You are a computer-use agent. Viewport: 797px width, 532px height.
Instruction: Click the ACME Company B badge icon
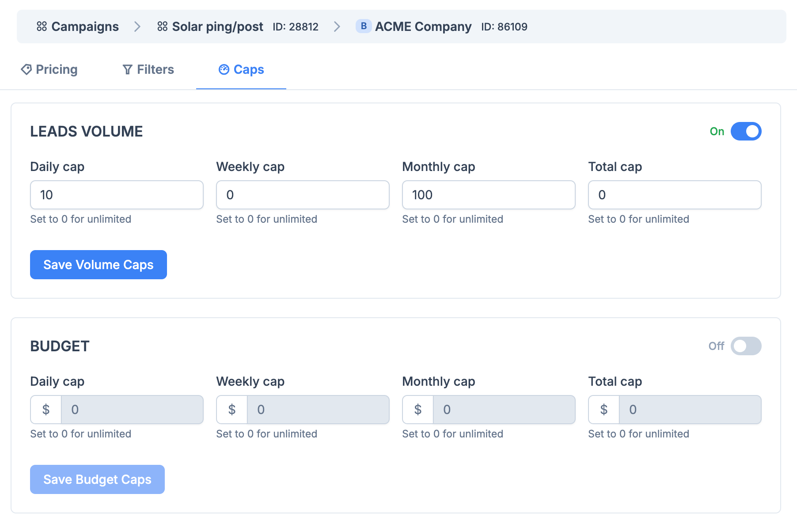(363, 27)
